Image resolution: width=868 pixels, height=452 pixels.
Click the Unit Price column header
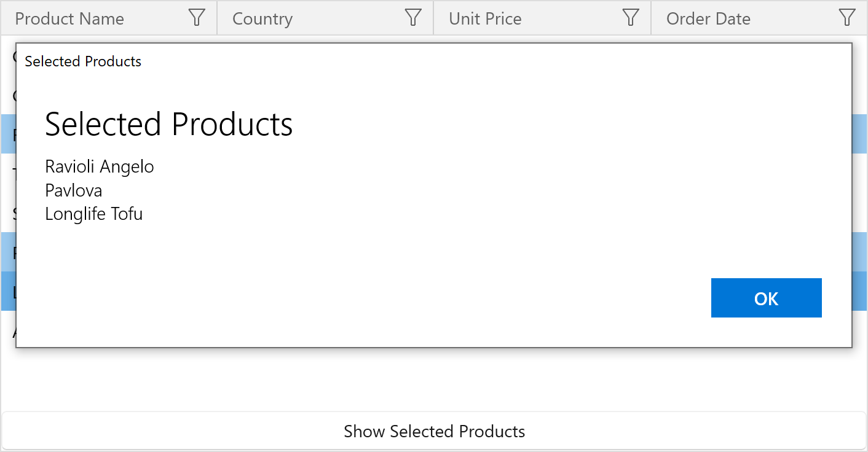pos(485,18)
